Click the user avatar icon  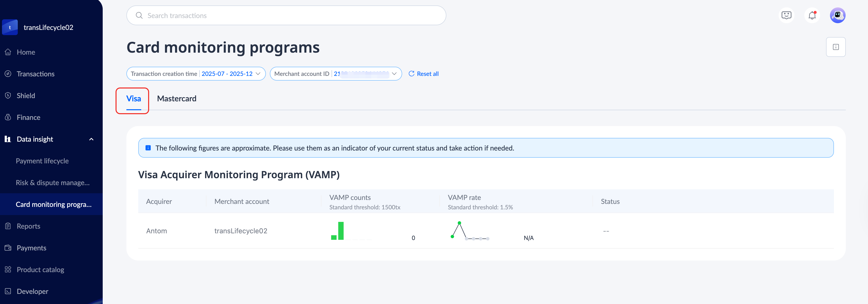coord(837,15)
